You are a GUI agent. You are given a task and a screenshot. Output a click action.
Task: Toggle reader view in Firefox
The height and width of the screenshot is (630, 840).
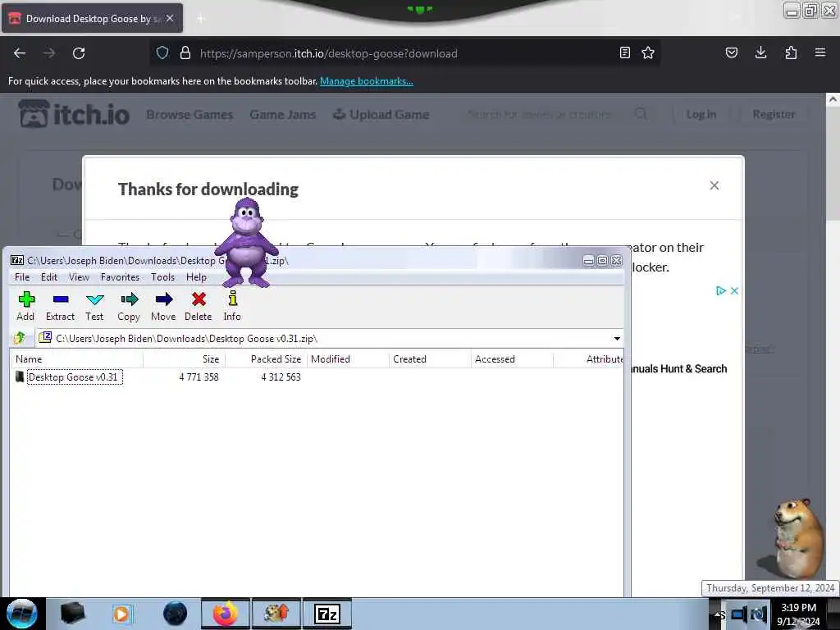click(x=624, y=52)
